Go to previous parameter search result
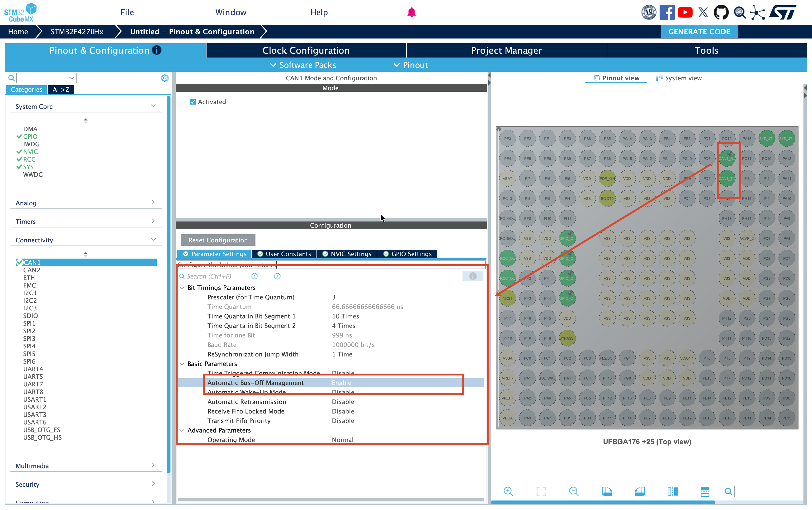 coord(254,276)
